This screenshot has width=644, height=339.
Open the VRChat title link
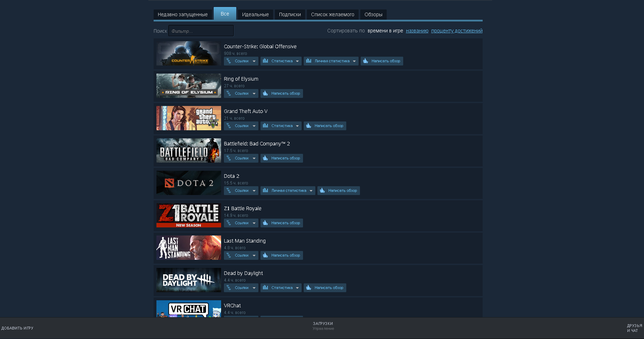[232, 306]
